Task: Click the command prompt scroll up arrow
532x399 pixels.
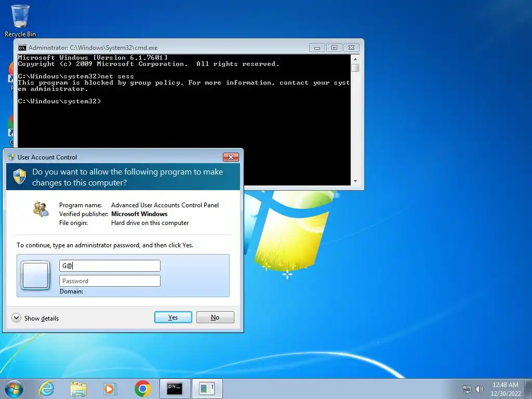Action: coord(355,59)
